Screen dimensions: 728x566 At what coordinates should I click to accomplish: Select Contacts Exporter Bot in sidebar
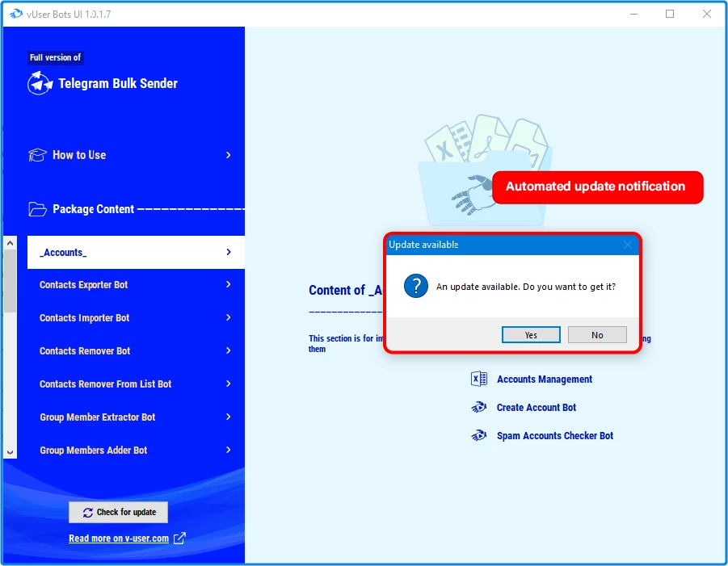pos(136,285)
